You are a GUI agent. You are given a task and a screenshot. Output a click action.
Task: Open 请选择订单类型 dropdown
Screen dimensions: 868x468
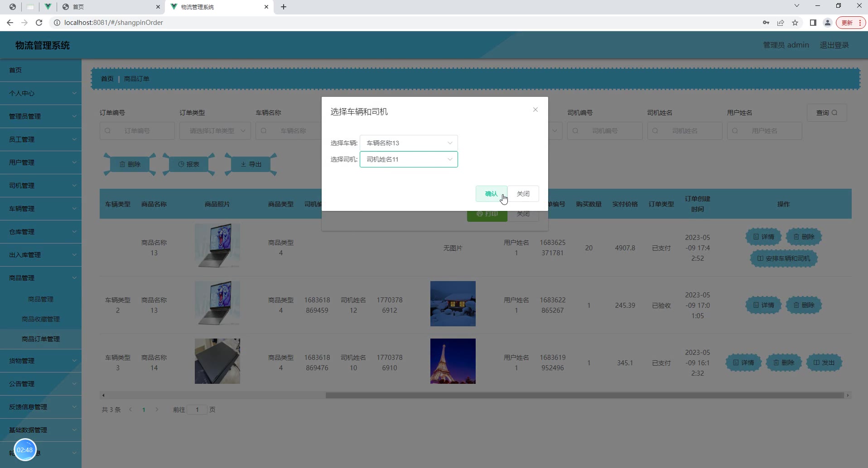click(215, 131)
